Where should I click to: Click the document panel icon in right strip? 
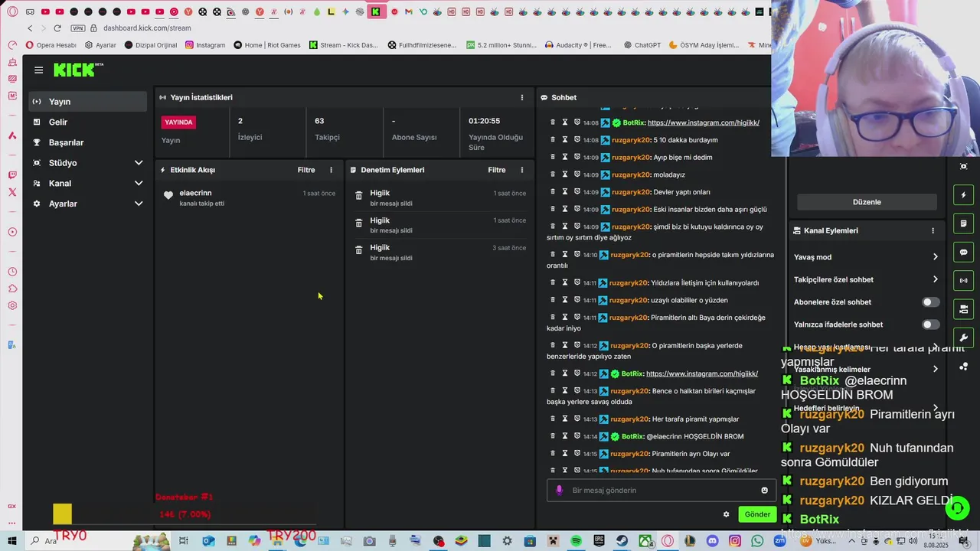pyautogui.click(x=963, y=223)
